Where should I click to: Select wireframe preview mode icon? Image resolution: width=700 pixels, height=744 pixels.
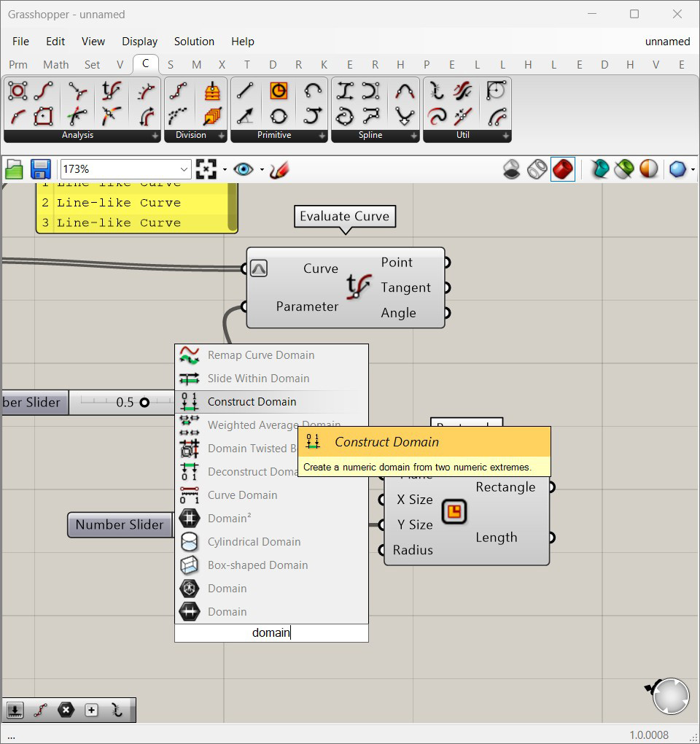click(x=537, y=169)
